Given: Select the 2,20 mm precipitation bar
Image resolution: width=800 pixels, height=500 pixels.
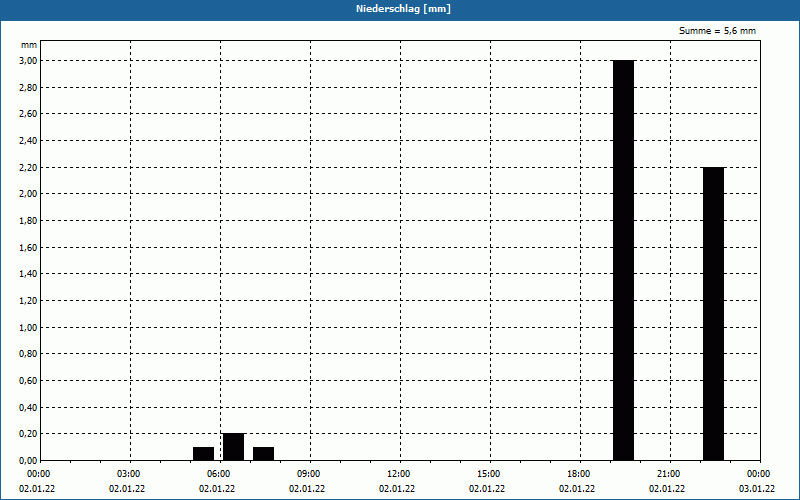Looking at the screenshot, I should coord(713,314).
